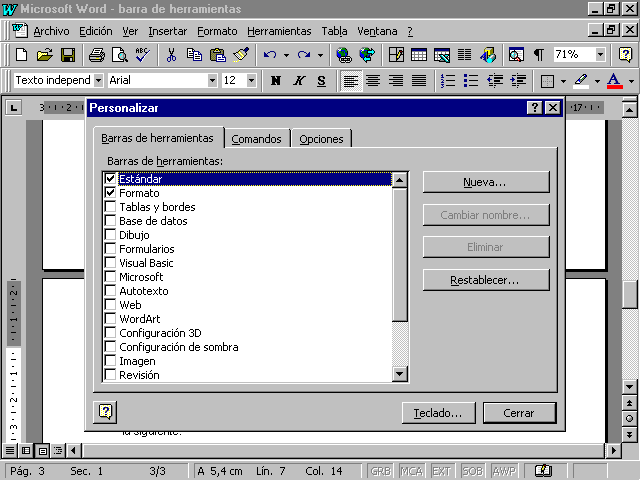Click the Tables and Borders icon
The width and height of the screenshot is (640, 480).
pyautogui.click(x=396, y=54)
